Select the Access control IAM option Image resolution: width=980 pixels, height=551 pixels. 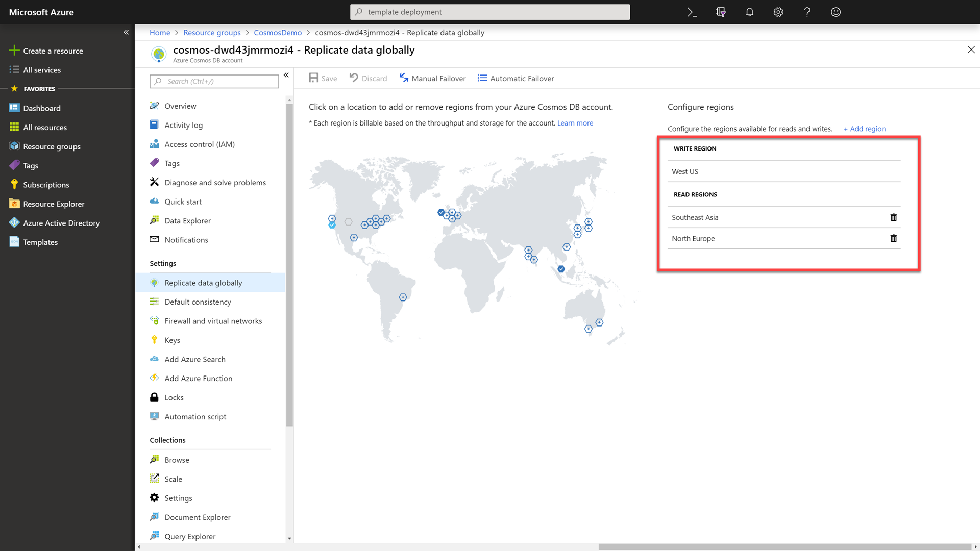pos(199,143)
